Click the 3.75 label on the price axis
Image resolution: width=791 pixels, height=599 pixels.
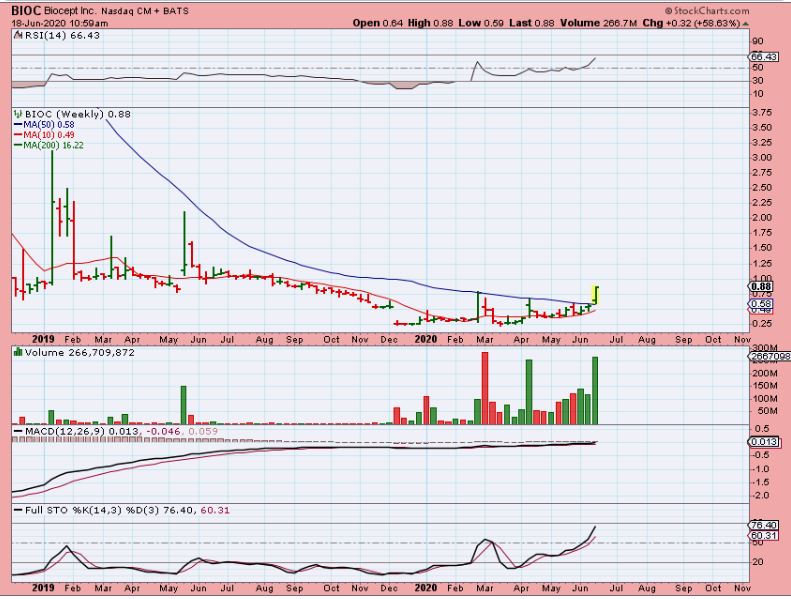pos(762,113)
